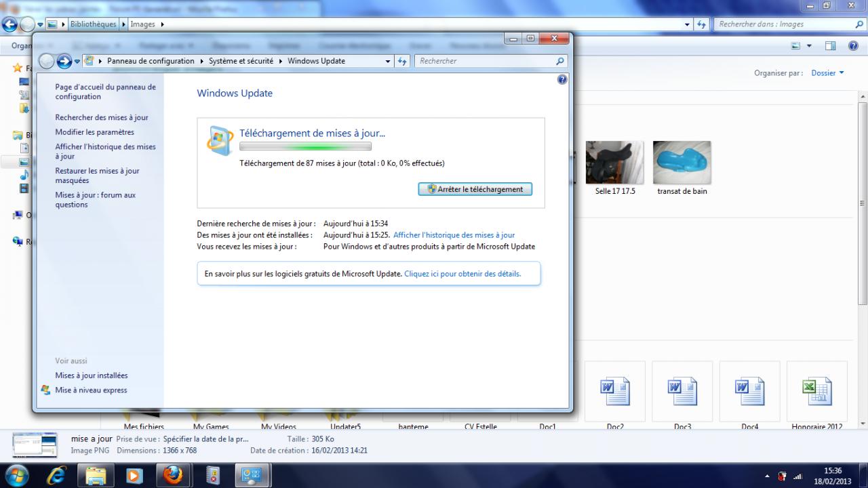Click 'Bibliothèques' breadcrumb in Images window
Viewport: 868px width, 488px height.
coord(94,24)
